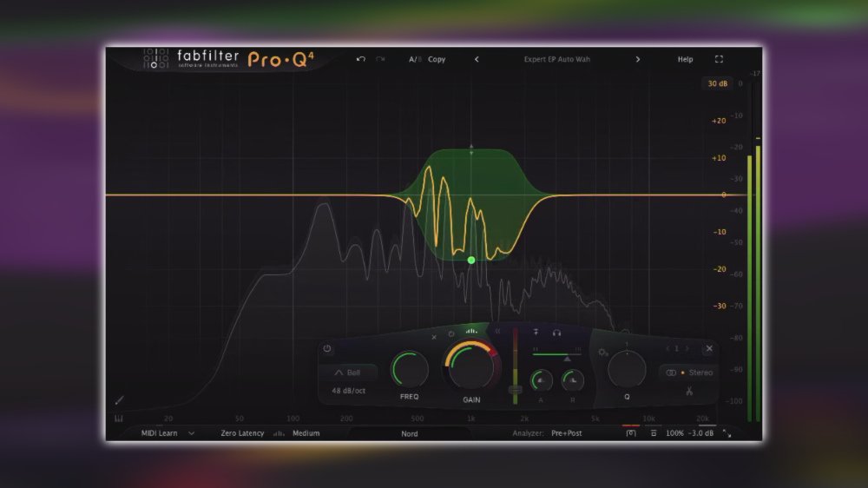Open the Stereo placement dropdown
This screenshot has height=488, width=868.
pos(689,373)
